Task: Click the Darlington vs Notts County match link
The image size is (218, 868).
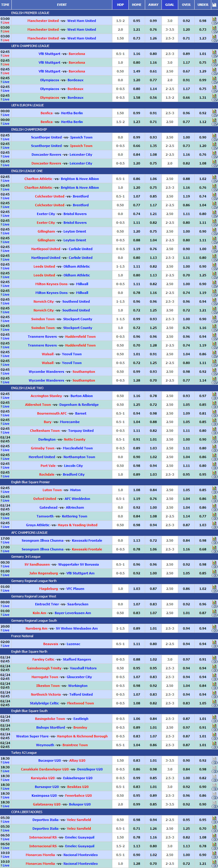Action: [62, 439]
